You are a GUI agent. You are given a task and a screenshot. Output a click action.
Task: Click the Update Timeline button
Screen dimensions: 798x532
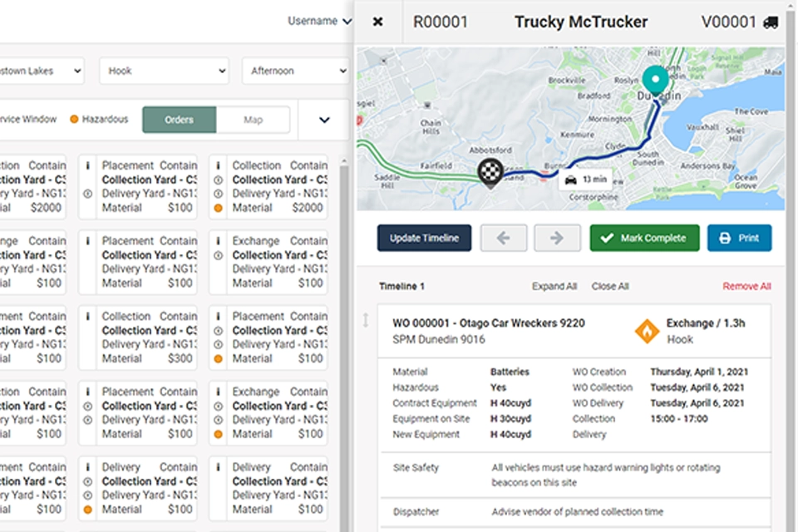(424, 238)
